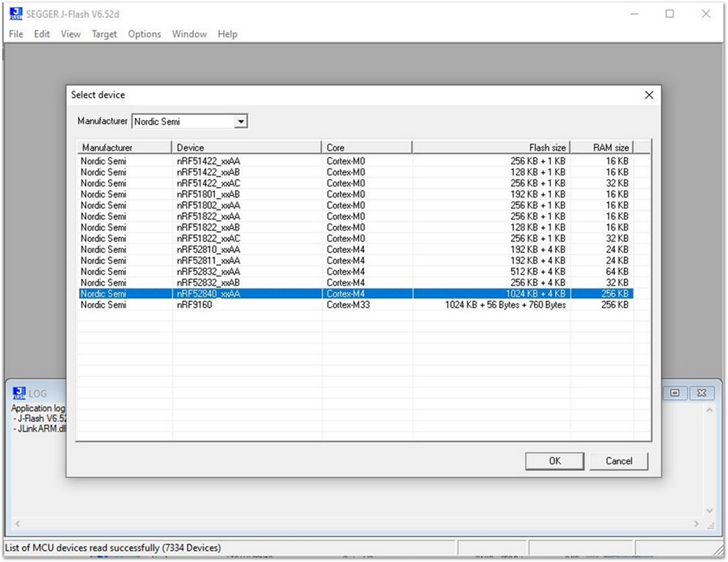Select the nRF52810_xxAA device row

[x=356, y=249]
